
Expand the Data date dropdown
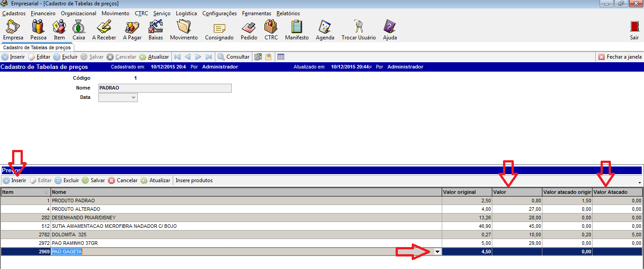(x=133, y=98)
